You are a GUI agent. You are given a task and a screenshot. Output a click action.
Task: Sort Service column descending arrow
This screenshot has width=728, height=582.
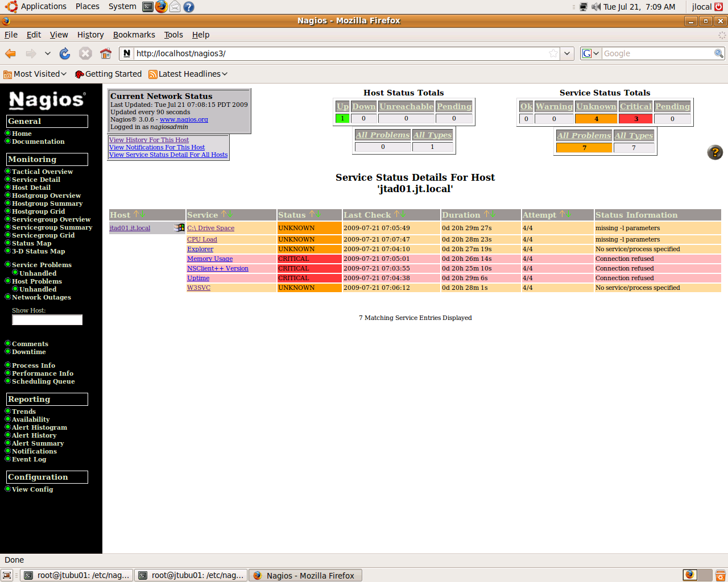click(x=230, y=214)
